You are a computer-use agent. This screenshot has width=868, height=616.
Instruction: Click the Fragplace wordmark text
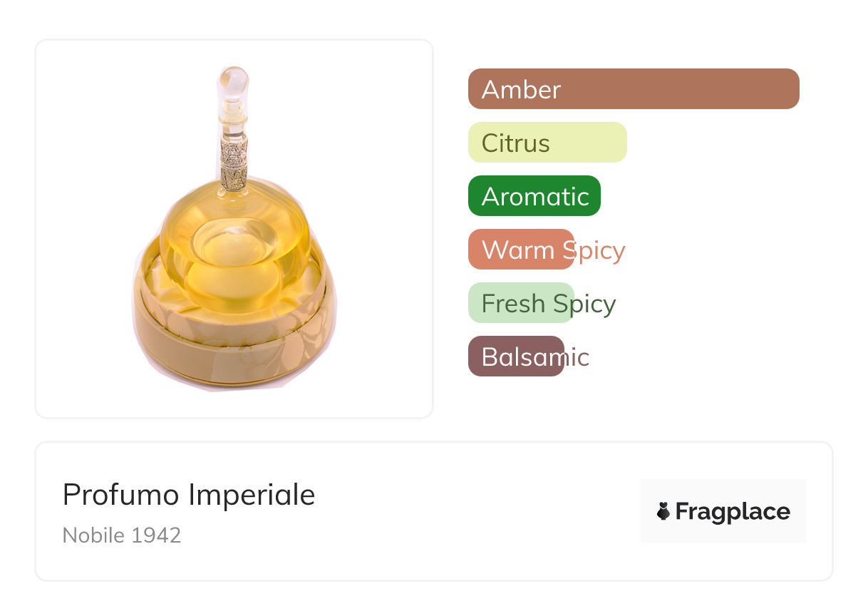[x=733, y=511]
